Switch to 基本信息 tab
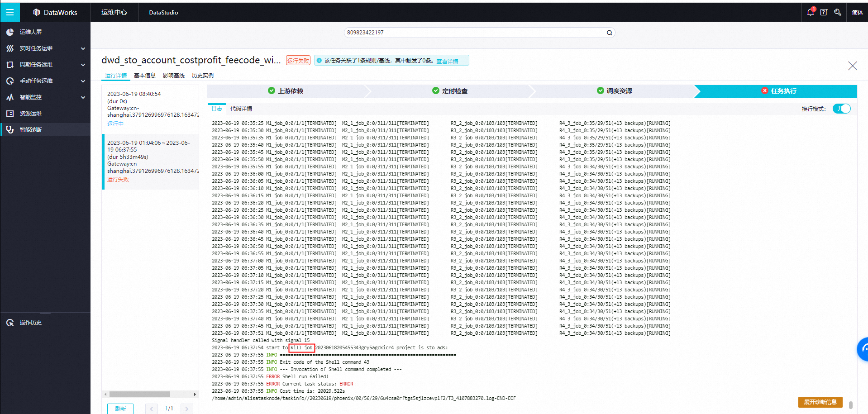868x414 pixels. tap(145, 76)
